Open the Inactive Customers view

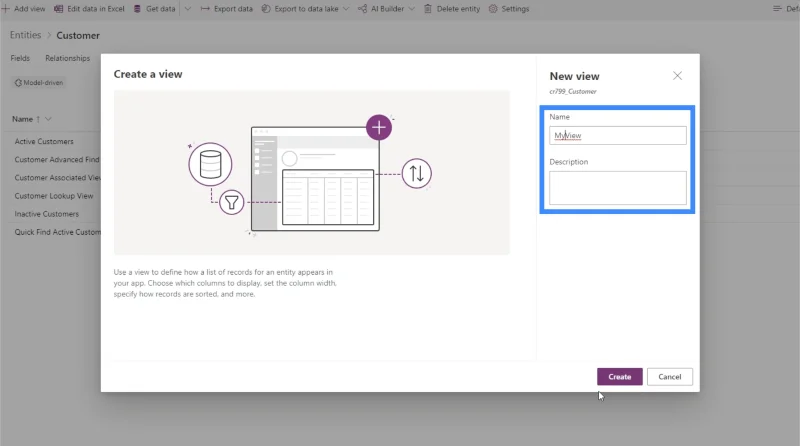46,214
